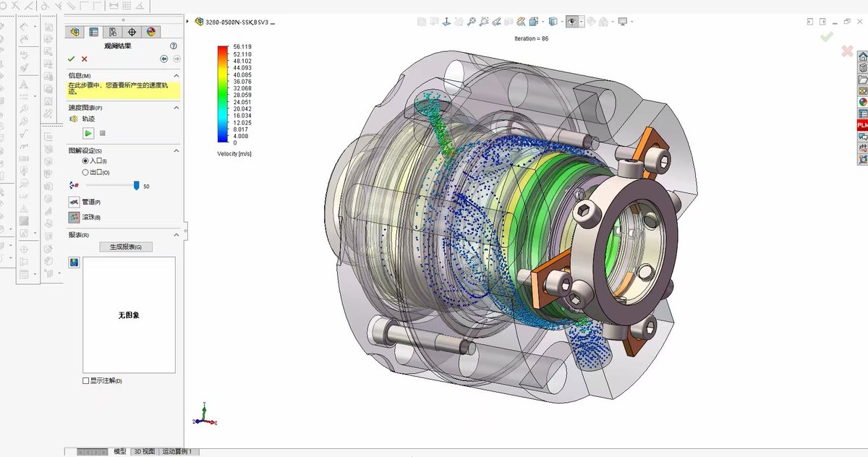Screen dimensions: 868x457
Task: Select the 3280-0500N-SSK tree item
Action: click(x=235, y=22)
